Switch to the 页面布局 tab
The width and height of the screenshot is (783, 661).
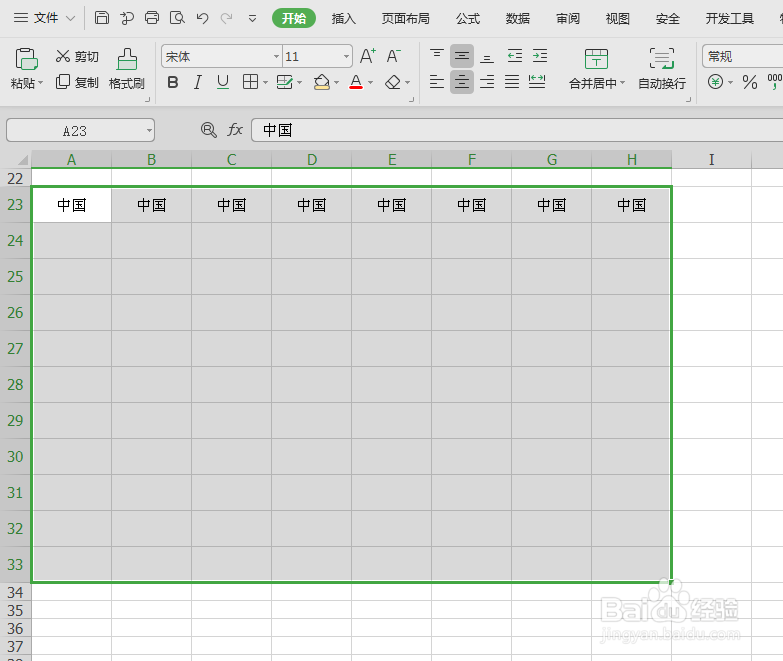[x=405, y=18]
